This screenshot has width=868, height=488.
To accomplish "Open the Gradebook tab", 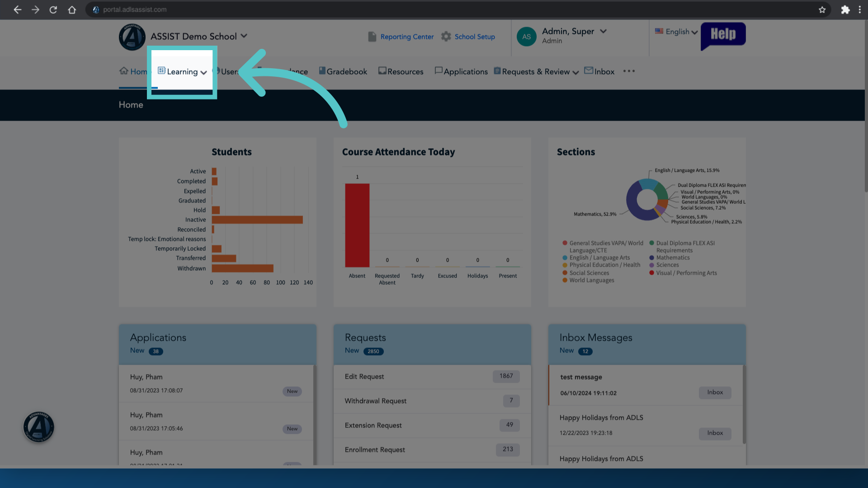I will [343, 71].
